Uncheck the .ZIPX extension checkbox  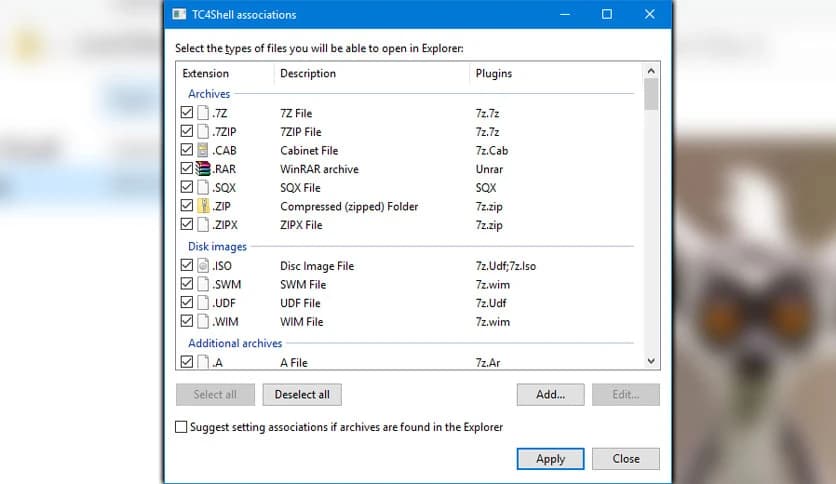pyautogui.click(x=187, y=225)
